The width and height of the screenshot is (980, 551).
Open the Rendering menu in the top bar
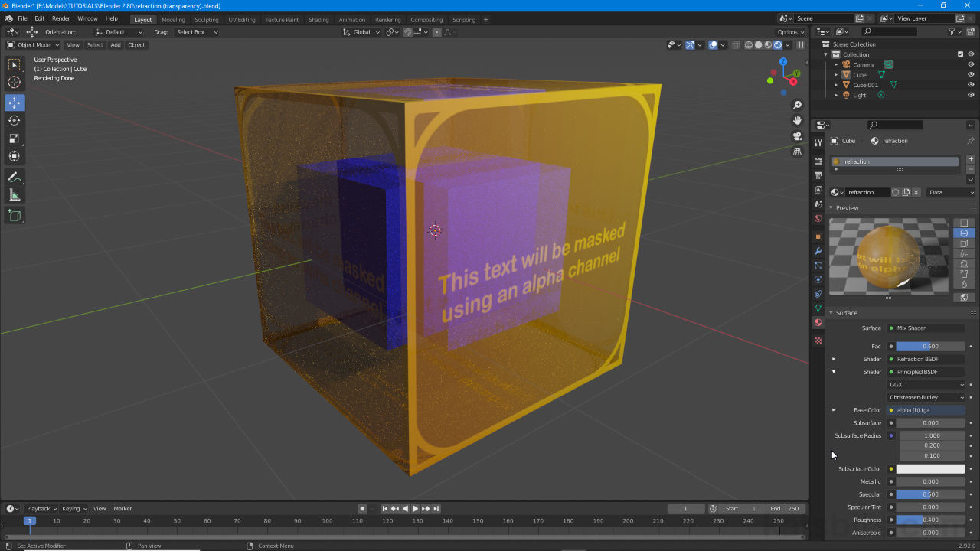387,20
